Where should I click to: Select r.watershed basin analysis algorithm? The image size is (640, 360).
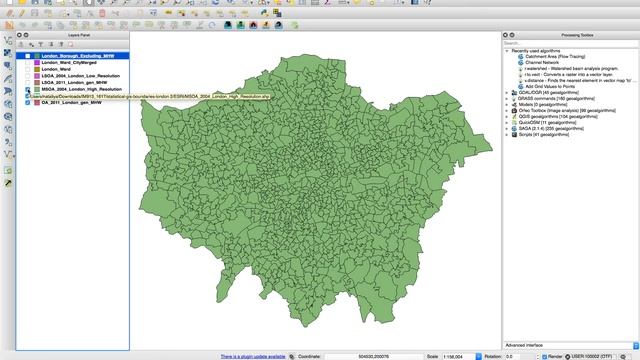pos(571,69)
